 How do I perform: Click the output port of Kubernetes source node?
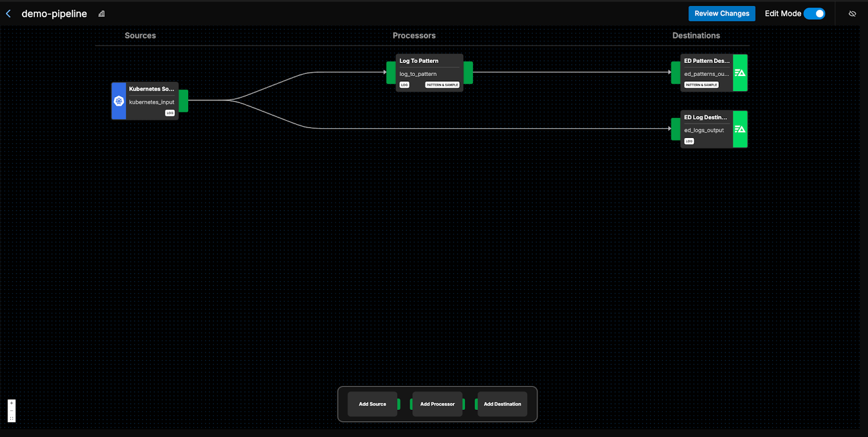point(183,101)
